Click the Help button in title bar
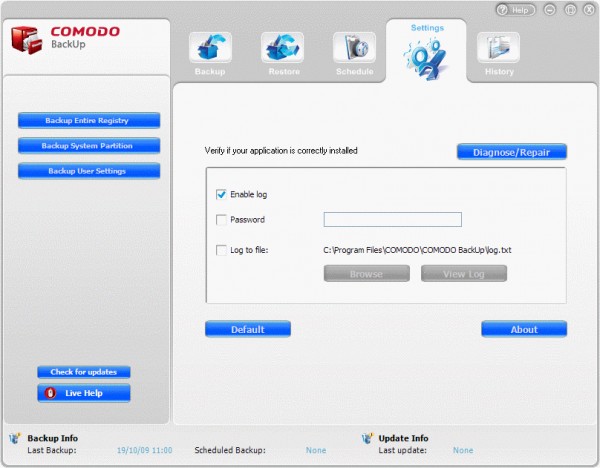 click(x=515, y=10)
